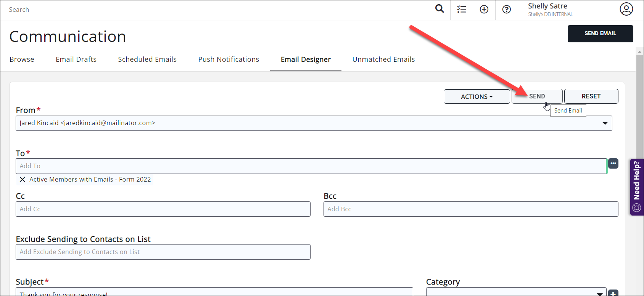
Task: Switch to the Email Drafts tab
Action: pyautogui.click(x=76, y=60)
